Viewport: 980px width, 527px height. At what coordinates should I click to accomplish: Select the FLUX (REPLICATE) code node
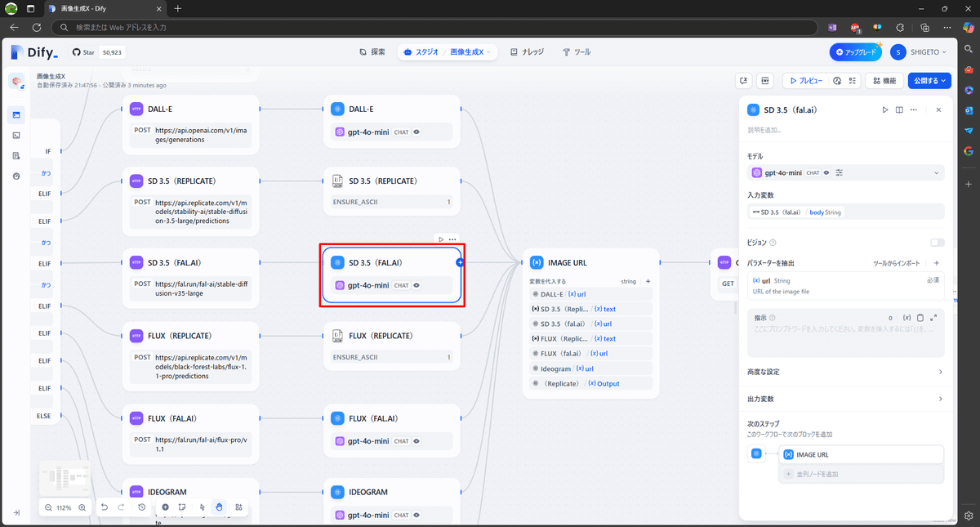click(x=392, y=346)
